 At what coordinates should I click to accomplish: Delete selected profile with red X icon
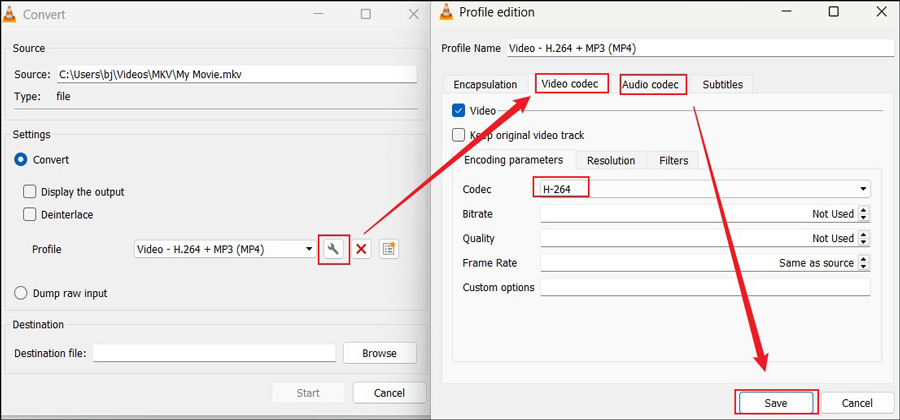[362, 249]
